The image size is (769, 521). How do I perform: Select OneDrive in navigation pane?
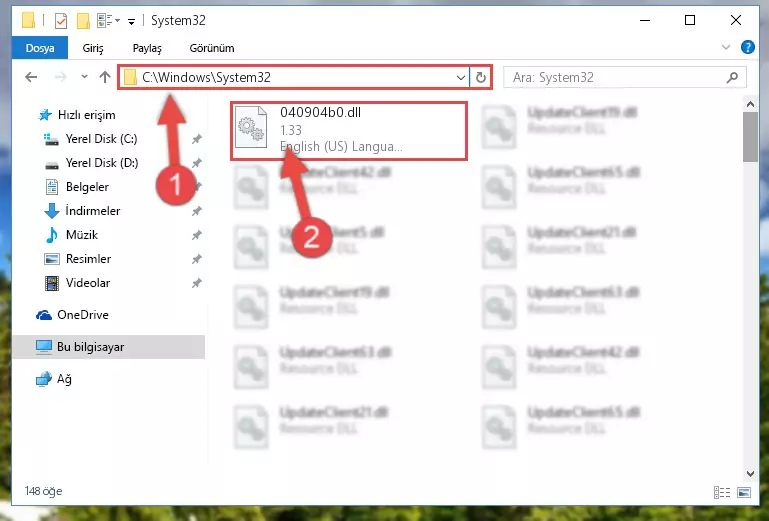coord(72,315)
